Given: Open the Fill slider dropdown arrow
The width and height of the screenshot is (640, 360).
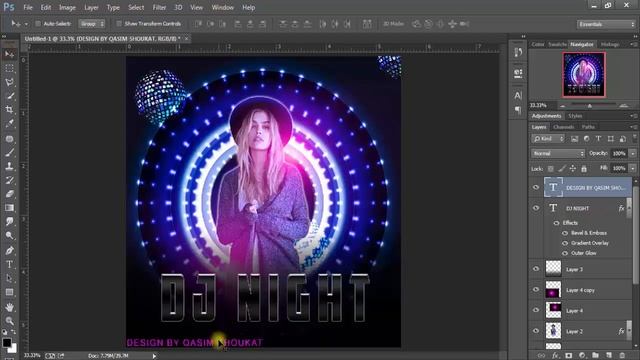Looking at the screenshot, I should pos(633,168).
